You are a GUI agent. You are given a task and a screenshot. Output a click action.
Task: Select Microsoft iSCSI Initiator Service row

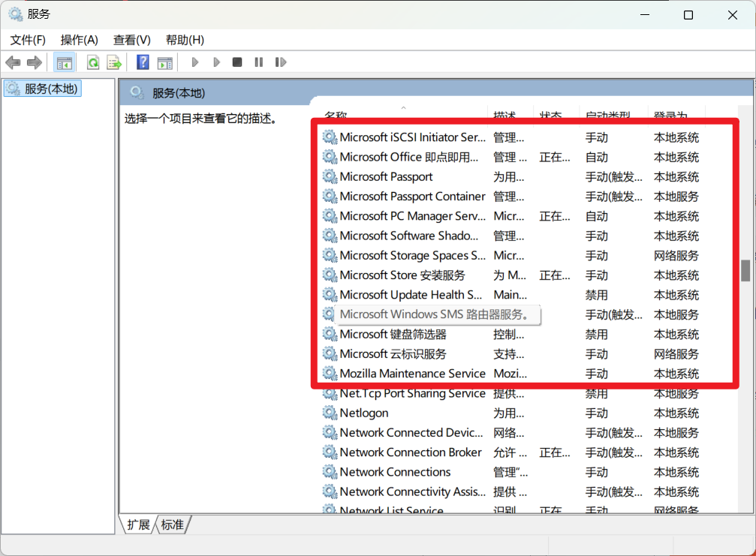click(528, 137)
